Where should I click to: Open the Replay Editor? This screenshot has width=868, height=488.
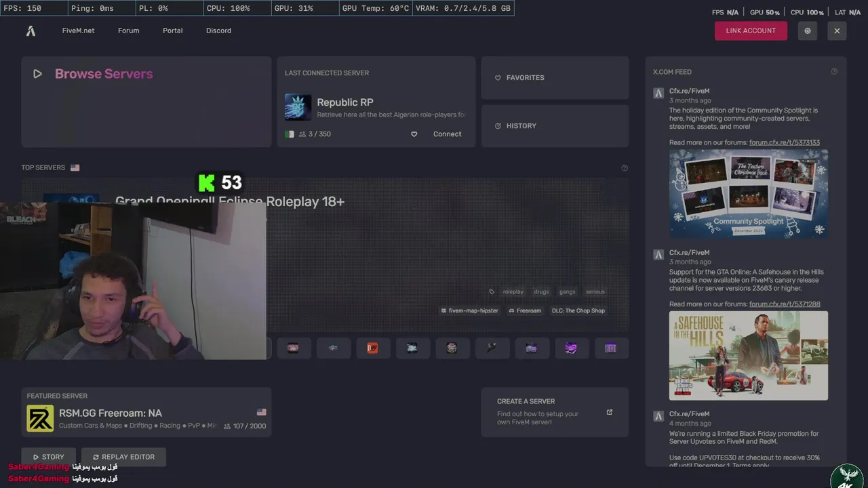click(x=123, y=457)
